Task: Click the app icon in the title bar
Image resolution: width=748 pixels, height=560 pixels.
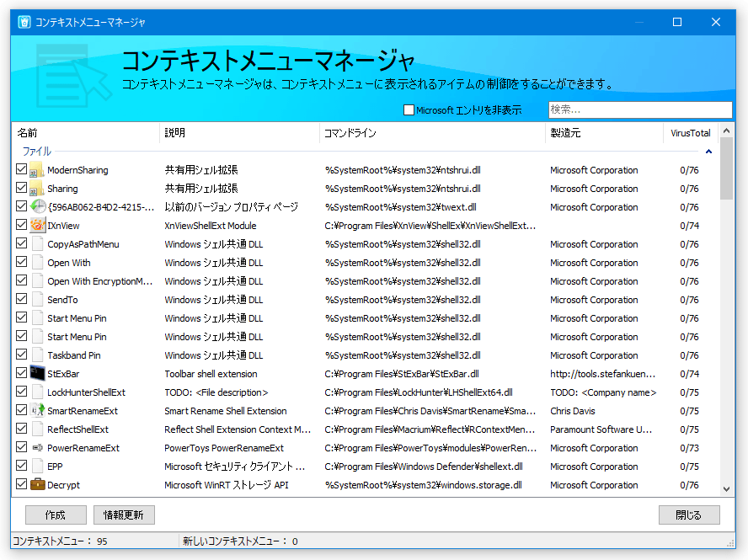Action: point(24,22)
